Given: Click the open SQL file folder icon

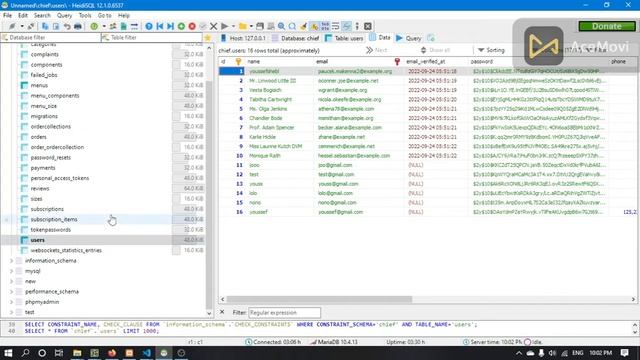Looking at the screenshot, I should 243,26.
